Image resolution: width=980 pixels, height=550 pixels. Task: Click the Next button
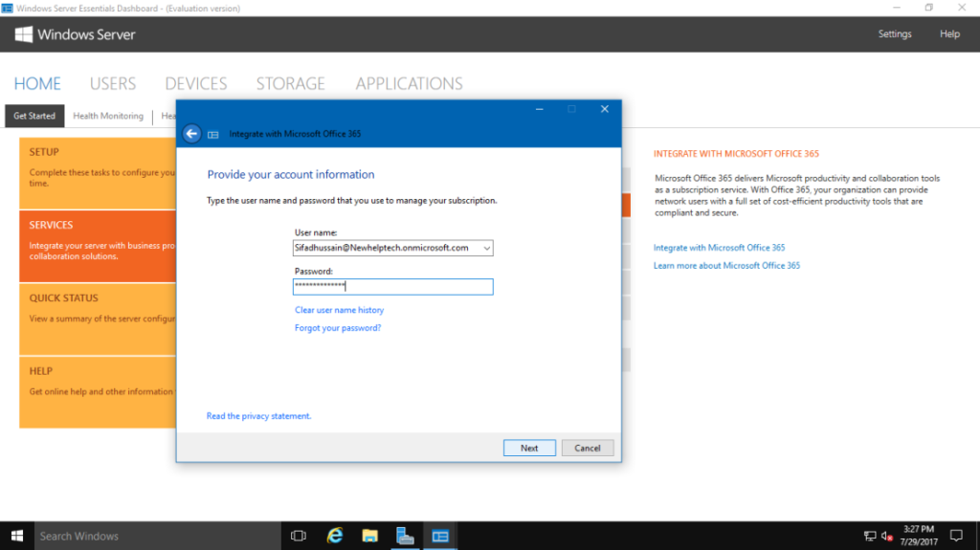(529, 448)
